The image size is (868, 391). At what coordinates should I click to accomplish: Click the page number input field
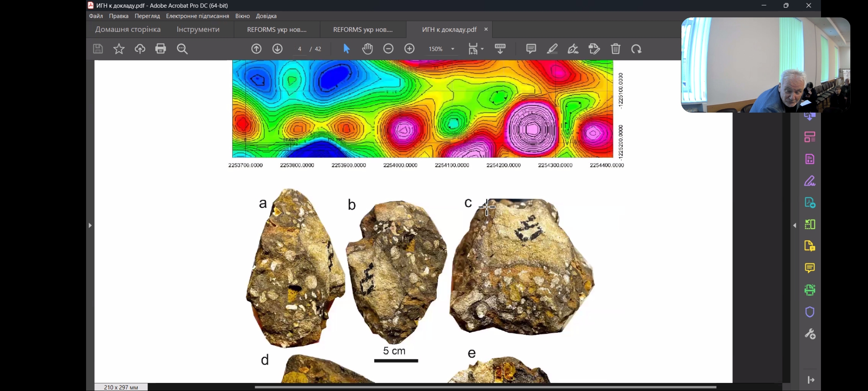coord(299,49)
